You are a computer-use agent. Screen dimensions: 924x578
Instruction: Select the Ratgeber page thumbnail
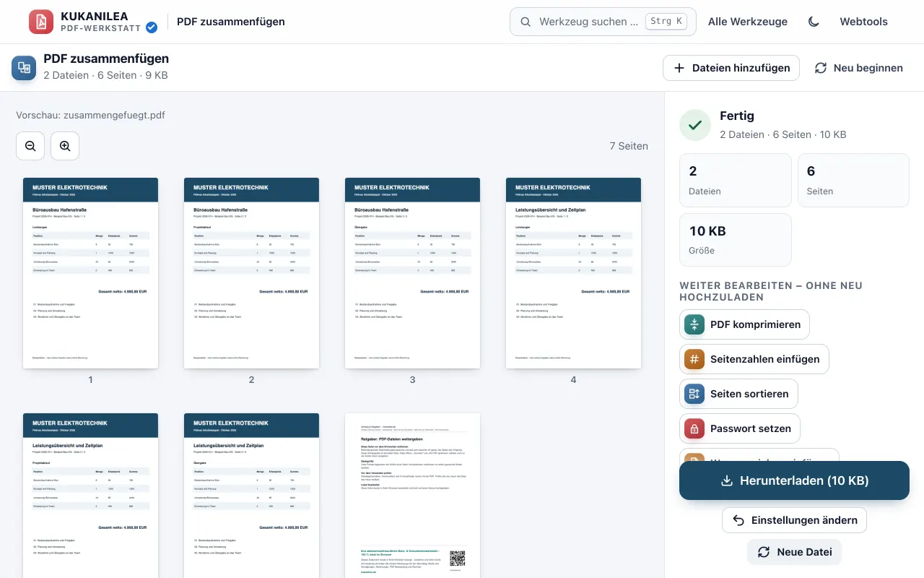click(x=412, y=496)
